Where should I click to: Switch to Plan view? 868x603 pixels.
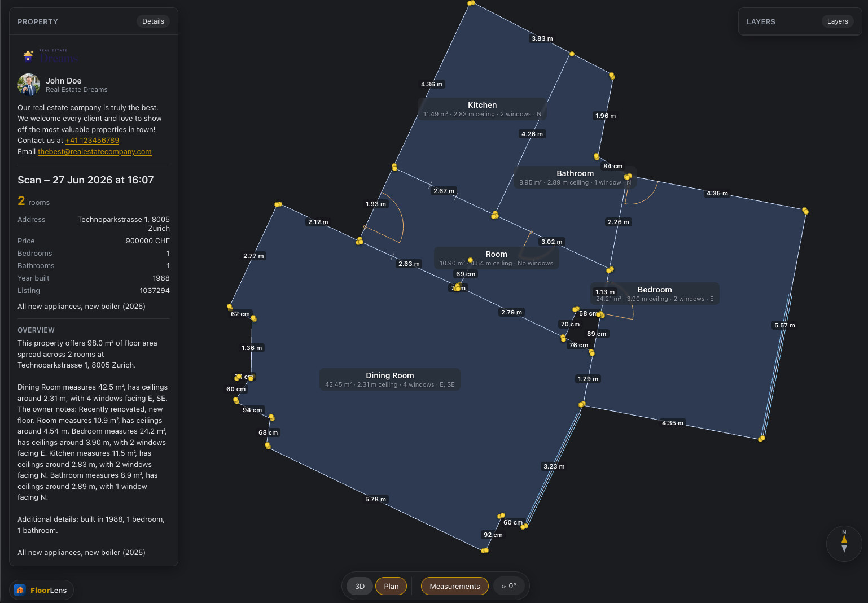click(x=391, y=586)
